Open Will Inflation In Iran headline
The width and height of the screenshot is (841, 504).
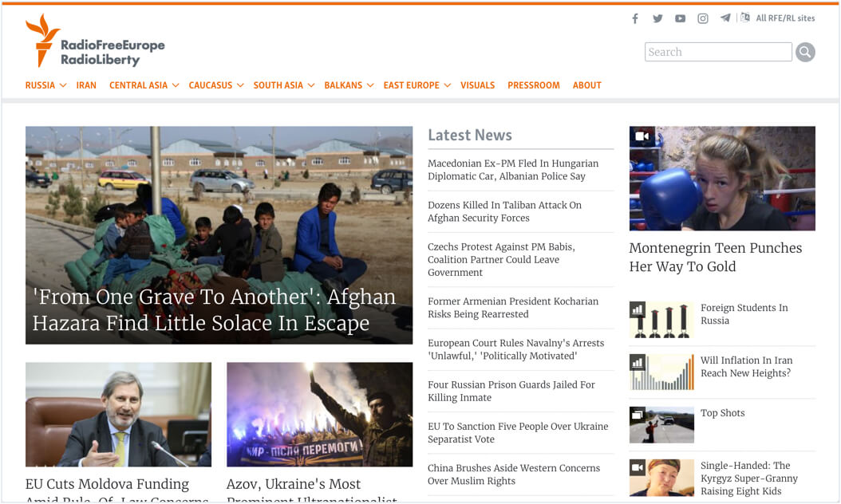(746, 367)
